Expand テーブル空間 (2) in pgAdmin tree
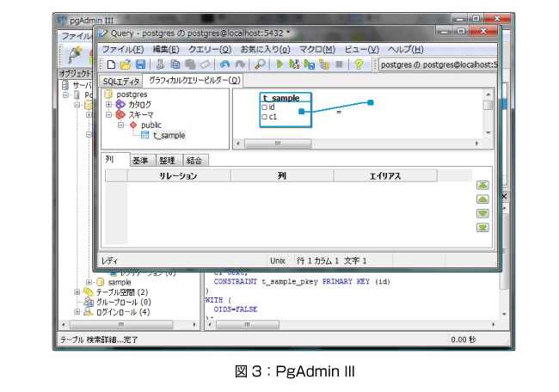This screenshot has width=559, height=392. (x=77, y=292)
